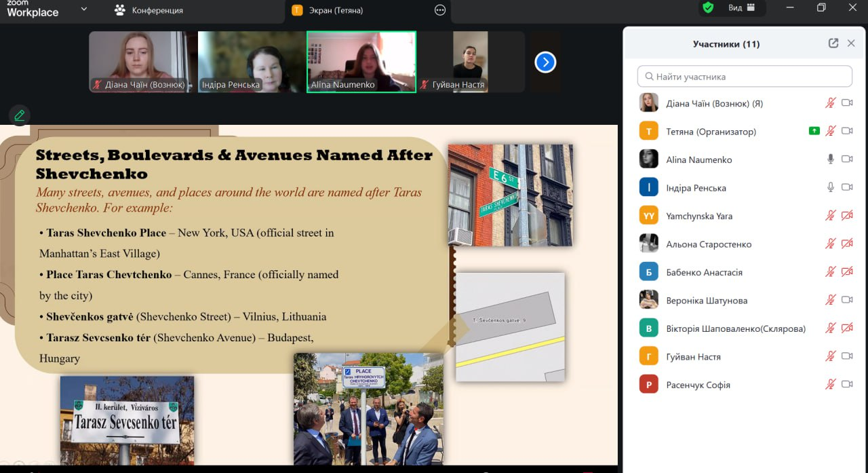Click disabled camera icon for Yamchynska Yara
Viewport: 868px width, 473px height.
point(847,216)
